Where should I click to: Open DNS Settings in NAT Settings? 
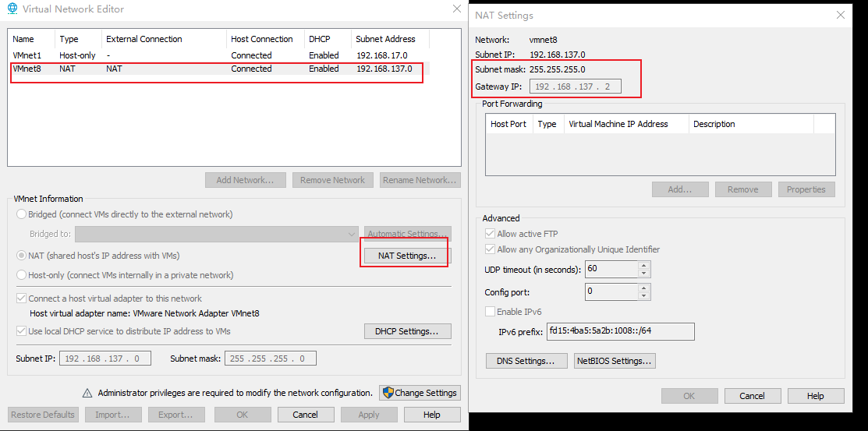tap(526, 361)
